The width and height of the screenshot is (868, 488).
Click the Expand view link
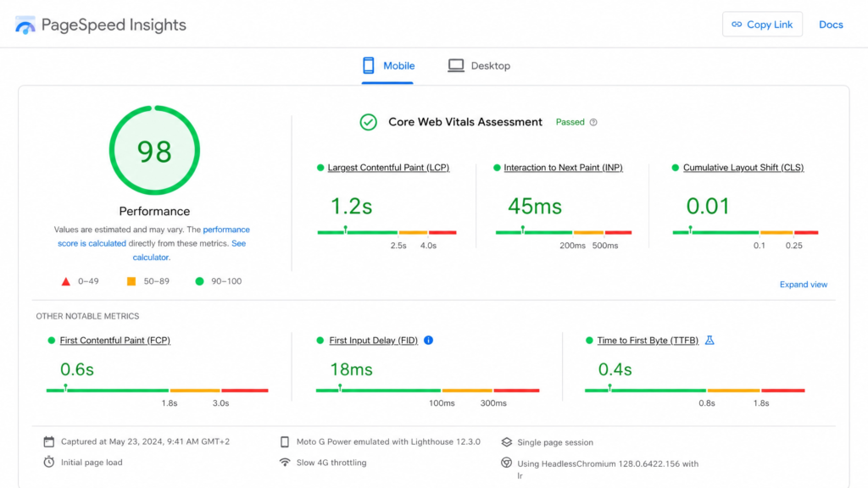click(x=804, y=285)
